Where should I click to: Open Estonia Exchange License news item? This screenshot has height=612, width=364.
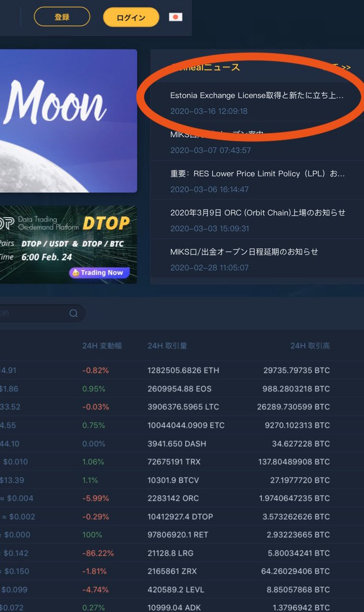[x=257, y=95]
